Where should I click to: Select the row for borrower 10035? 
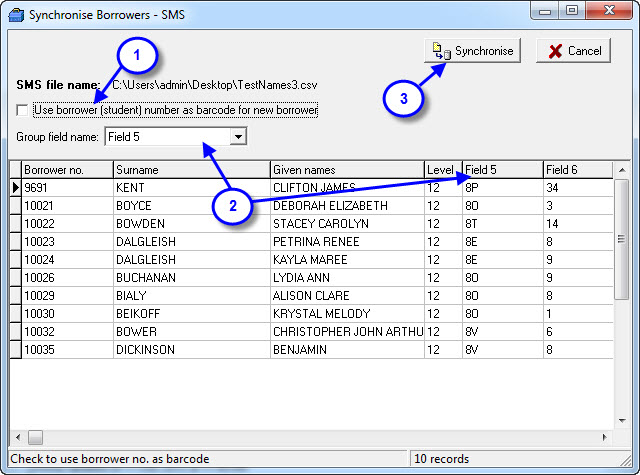[66, 350]
